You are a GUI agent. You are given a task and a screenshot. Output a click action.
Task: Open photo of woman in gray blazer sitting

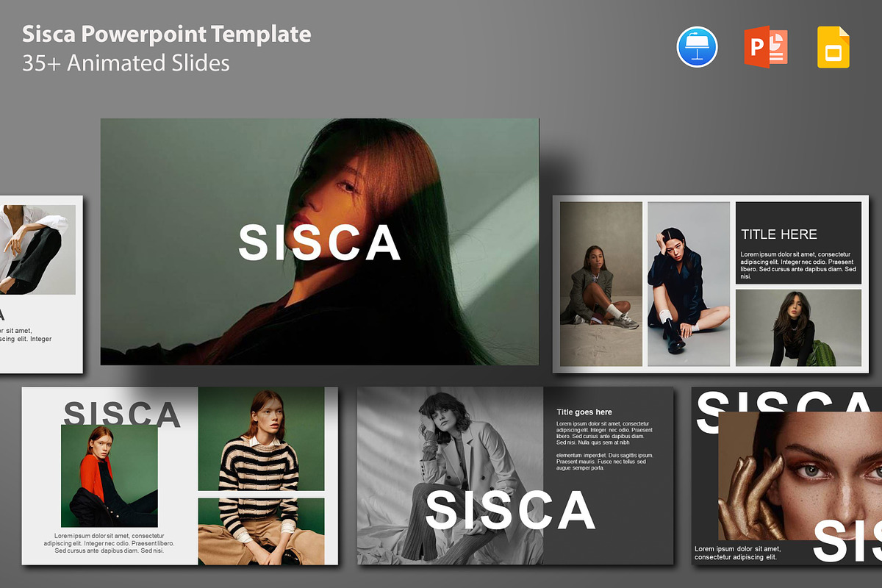pos(600,284)
